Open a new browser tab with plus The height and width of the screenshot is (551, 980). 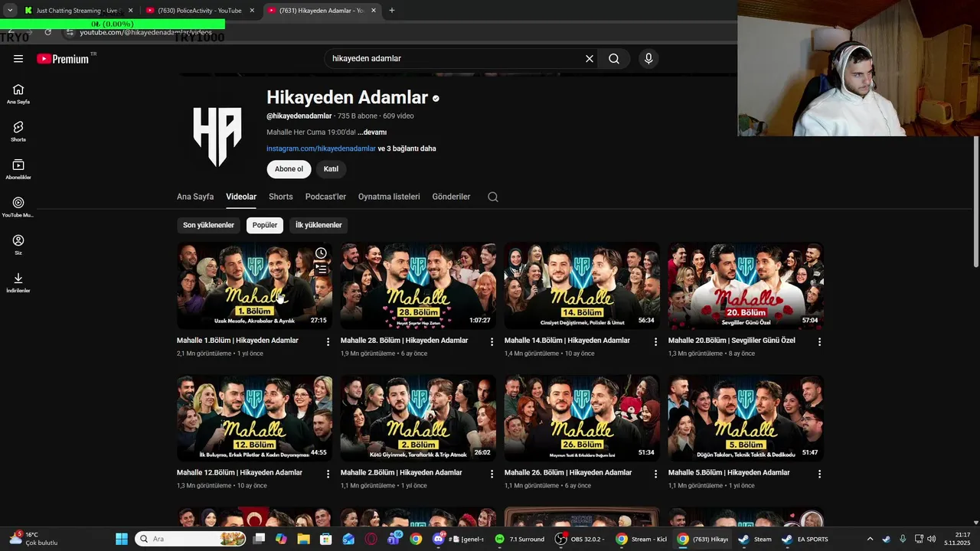click(392, 11)
